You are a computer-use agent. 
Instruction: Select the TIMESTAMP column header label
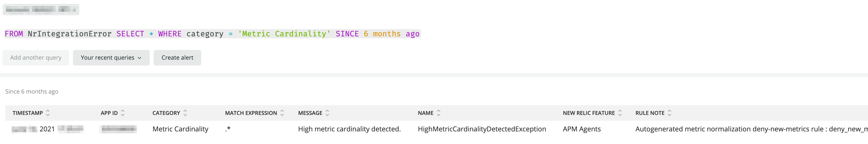pos(28,113)
